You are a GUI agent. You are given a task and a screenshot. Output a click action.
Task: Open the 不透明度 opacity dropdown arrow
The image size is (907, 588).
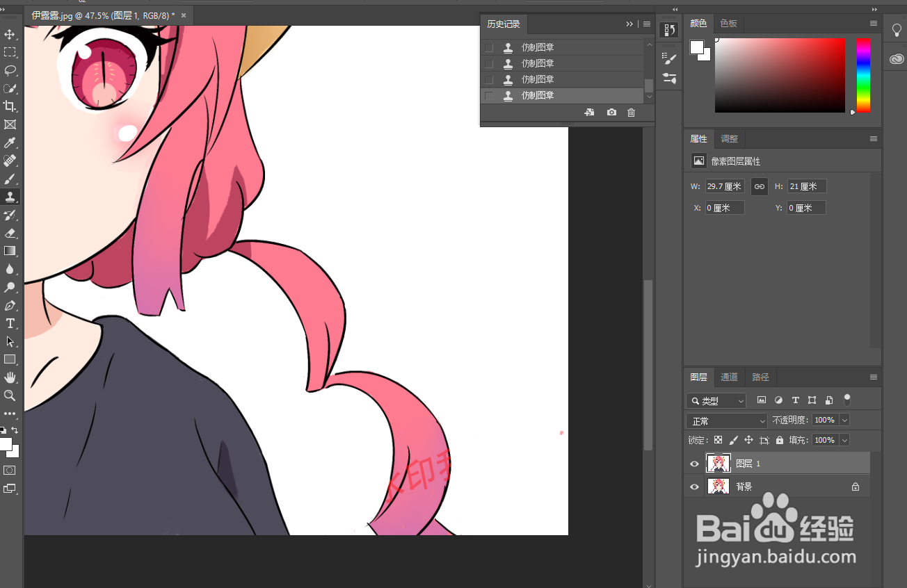[x=844, y=420]
